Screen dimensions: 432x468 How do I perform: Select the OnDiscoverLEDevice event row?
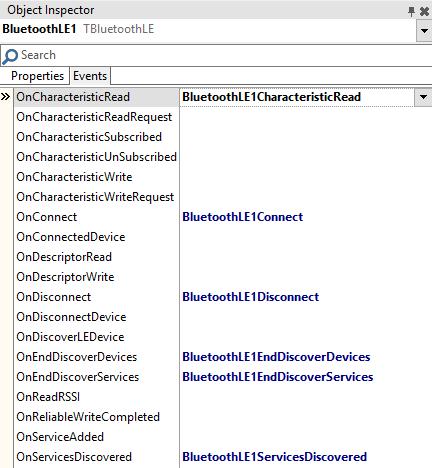pyautogui.click(x=96, y=337)
